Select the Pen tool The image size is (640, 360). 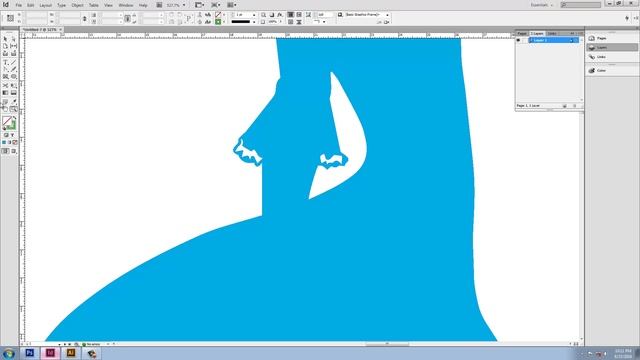[5, 70]
